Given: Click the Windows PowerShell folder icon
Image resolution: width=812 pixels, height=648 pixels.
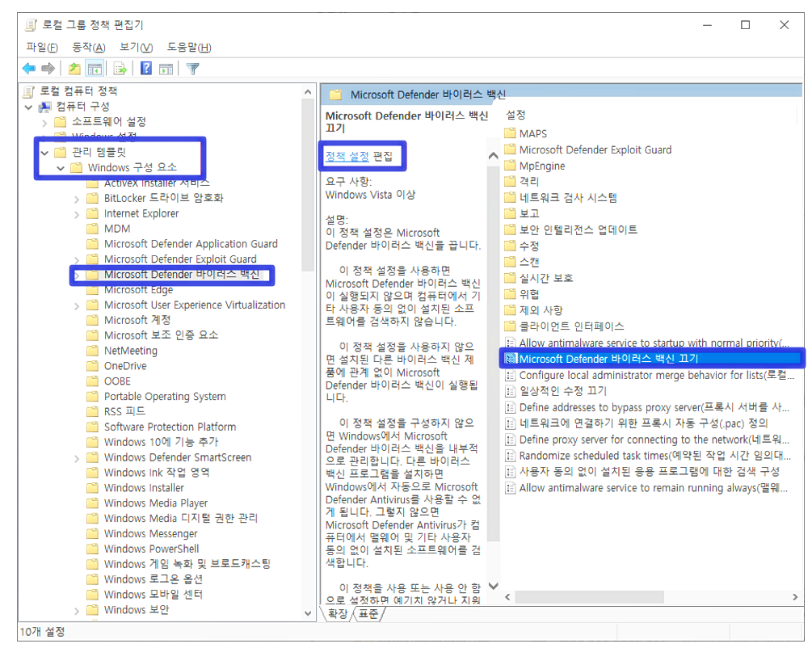Looking at the screenshot, I should tap(93, 549).
